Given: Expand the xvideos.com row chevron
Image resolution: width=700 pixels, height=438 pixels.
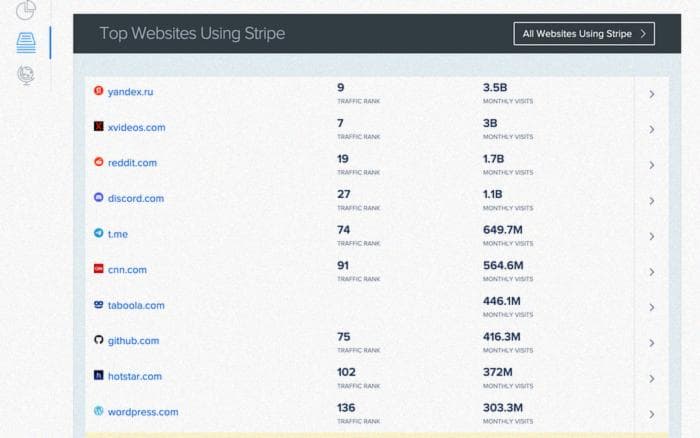Looking at the screenshot, I should point(652,129).
